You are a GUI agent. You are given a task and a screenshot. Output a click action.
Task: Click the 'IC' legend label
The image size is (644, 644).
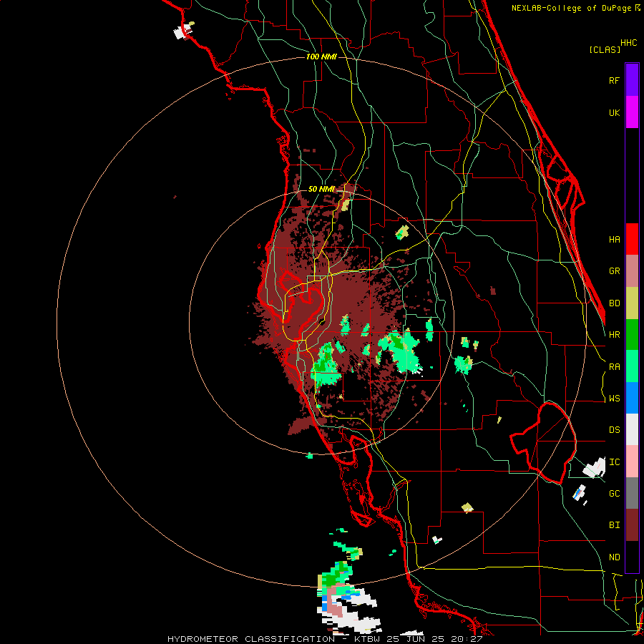click(614, 462)
